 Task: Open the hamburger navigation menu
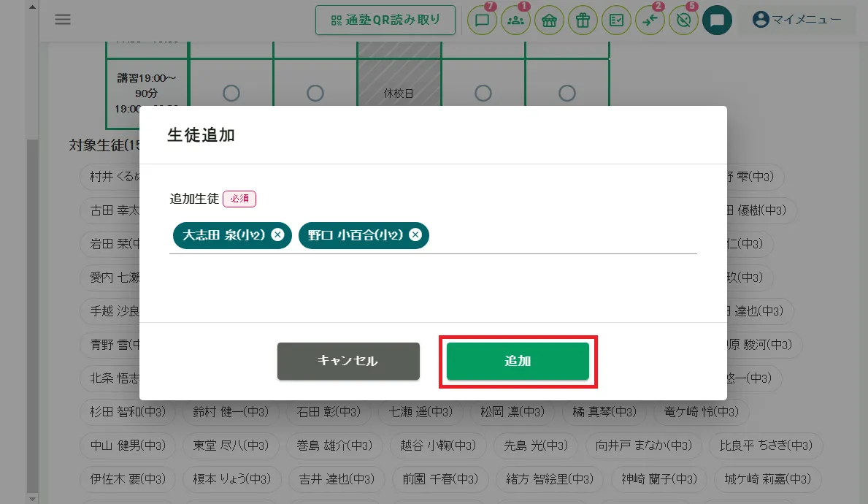tap(63, 20)
